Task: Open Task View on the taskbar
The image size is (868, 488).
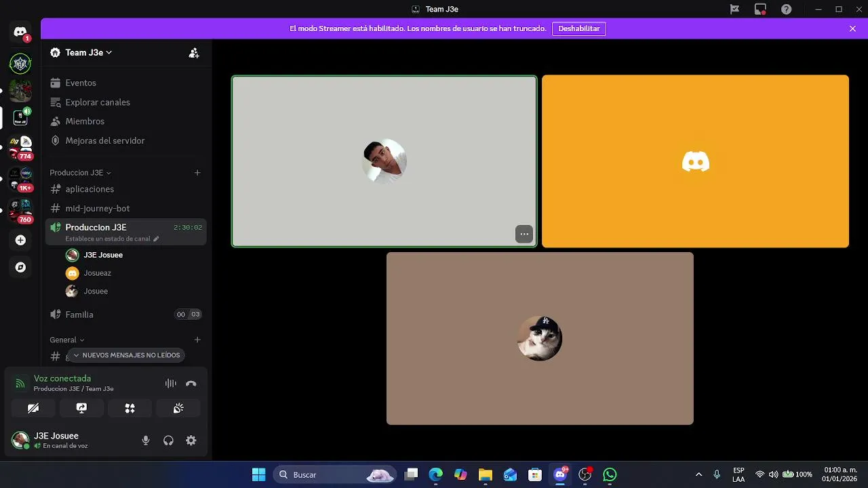Action: click(411, 474)
